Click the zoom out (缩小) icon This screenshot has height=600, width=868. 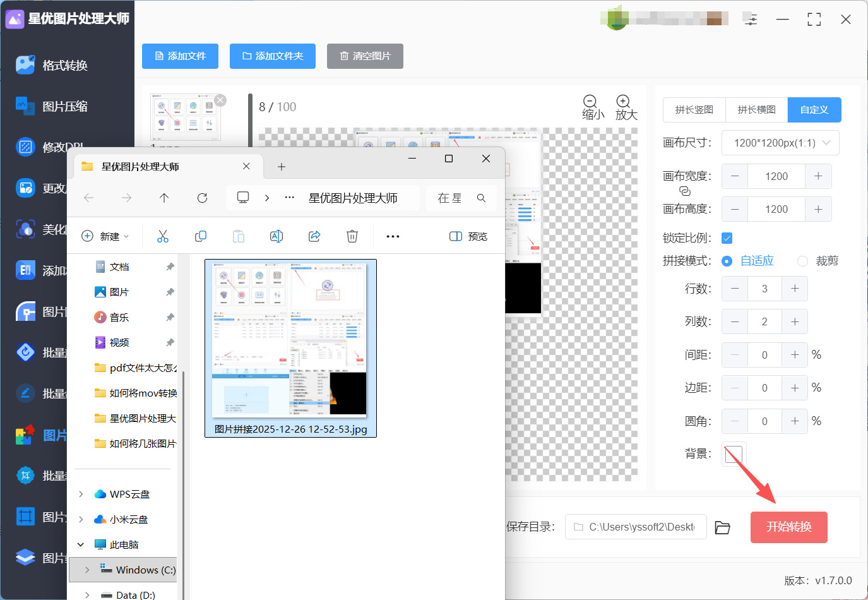[590, 102]
